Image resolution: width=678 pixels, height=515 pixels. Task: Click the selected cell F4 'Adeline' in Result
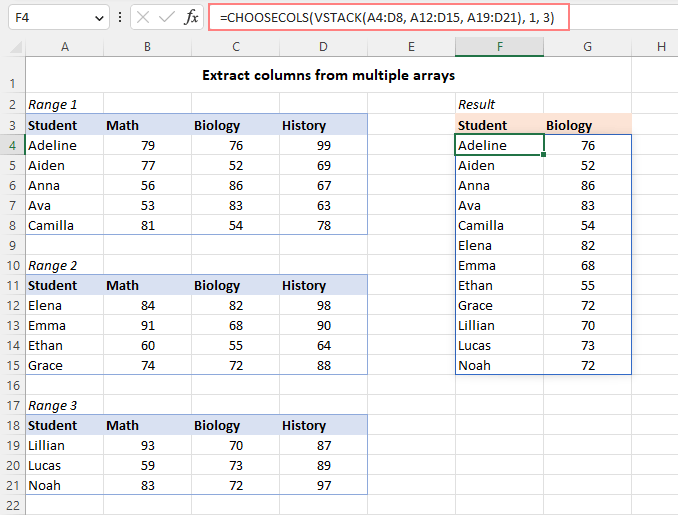point(499,145)
